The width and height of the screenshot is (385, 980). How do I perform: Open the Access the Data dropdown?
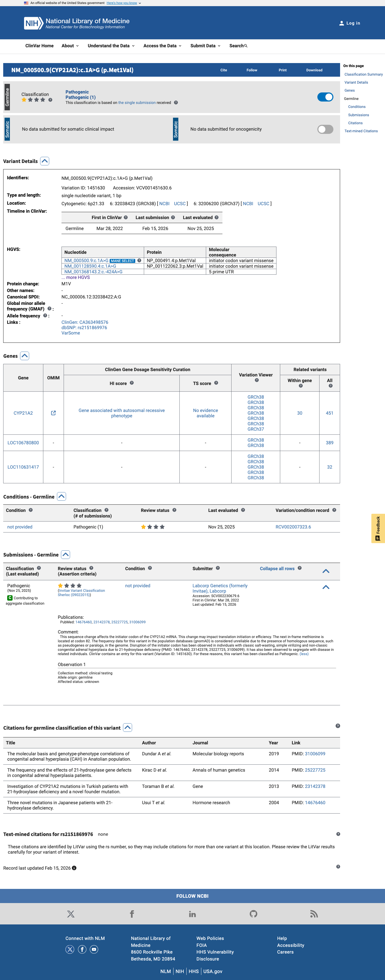pos(163,46)
